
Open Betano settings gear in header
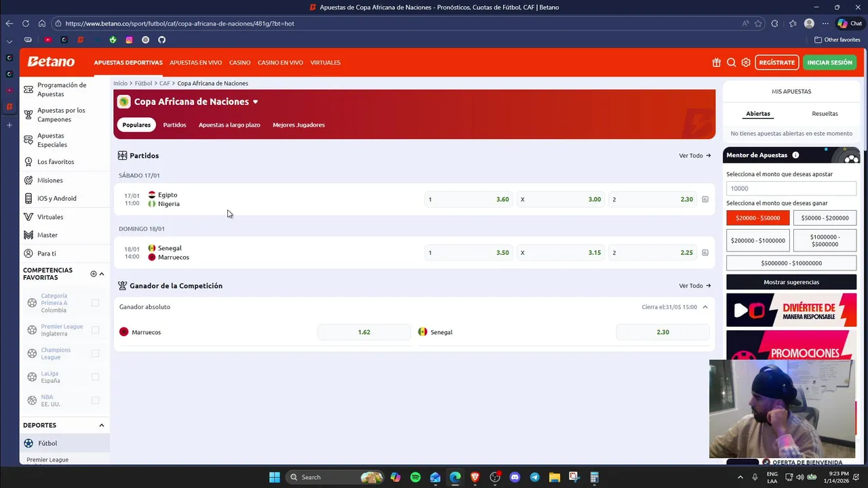[746, 62]
